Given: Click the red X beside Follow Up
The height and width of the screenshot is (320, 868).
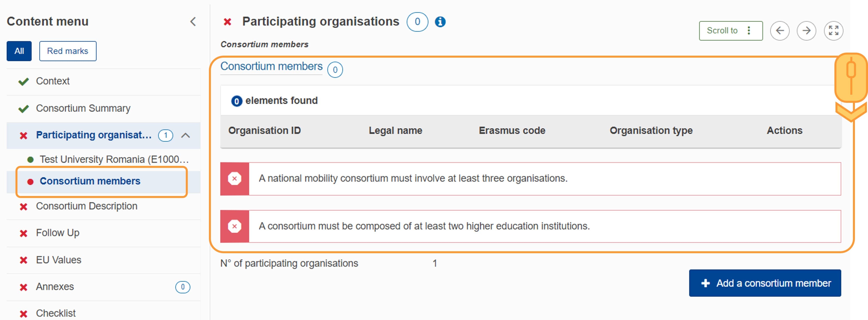Looking at the screenshot, I should click(23, 233).
